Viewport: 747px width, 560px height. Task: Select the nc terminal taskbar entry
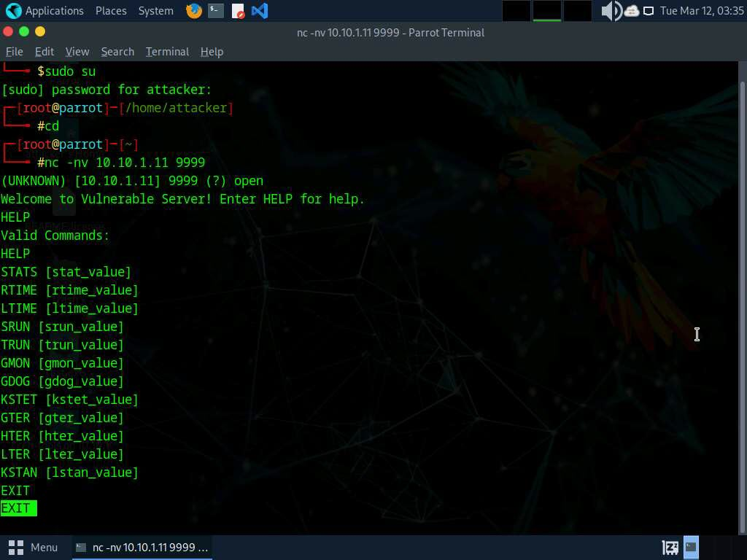pyautogui.click(x=143, y=547)
